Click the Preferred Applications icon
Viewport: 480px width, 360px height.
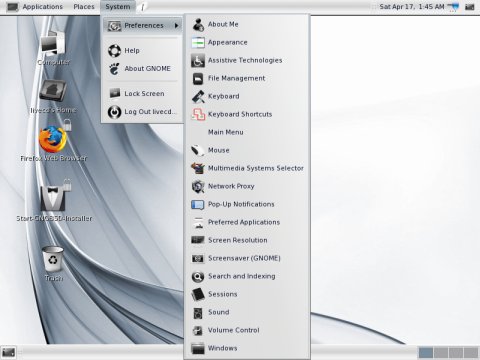(x=198, y=222)
